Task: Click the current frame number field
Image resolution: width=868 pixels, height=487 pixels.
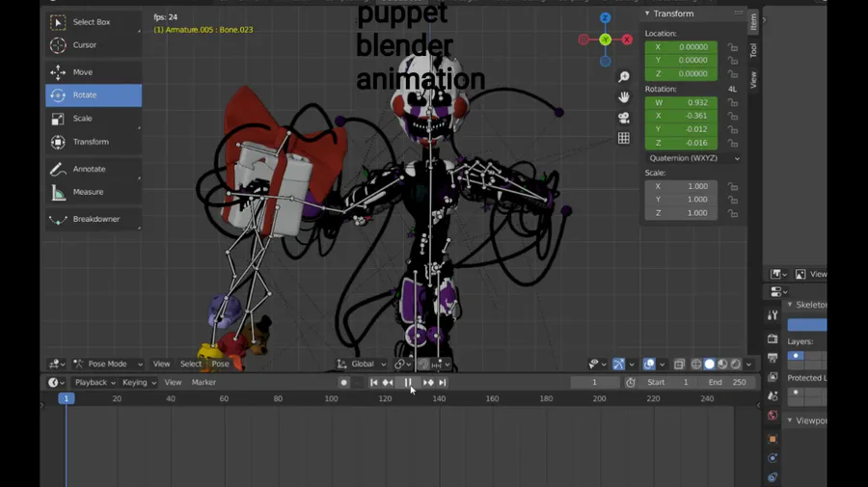Action: tap(594, 383)
